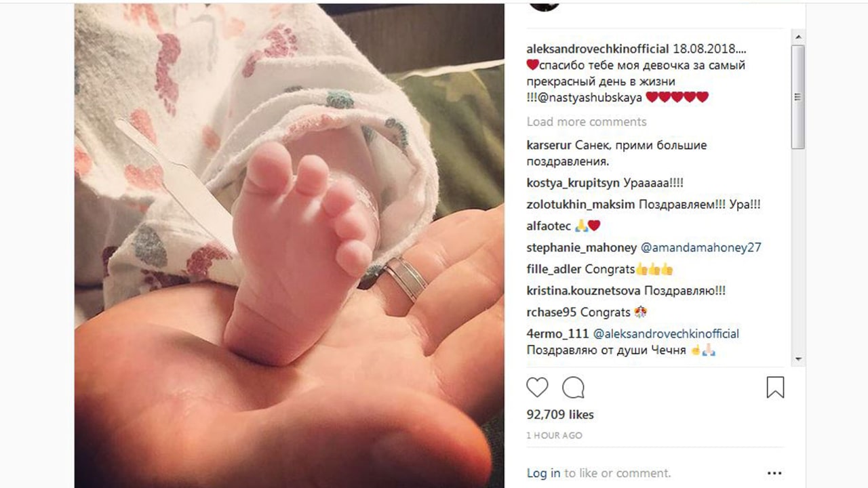
Task: Click Log in to like or comment
Action: [x=544, y=473]
